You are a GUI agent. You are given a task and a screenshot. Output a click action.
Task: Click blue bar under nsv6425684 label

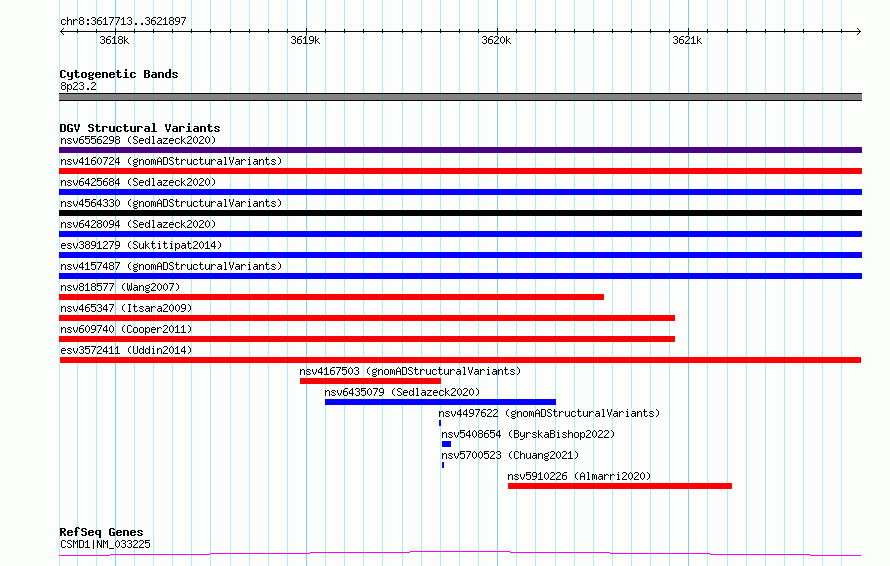pyautogui.click(x=460, y=192)
